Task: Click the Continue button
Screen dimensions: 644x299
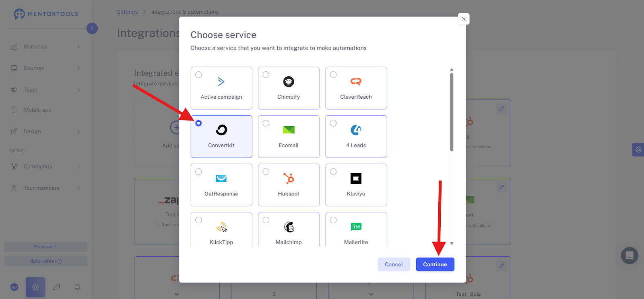Action: [x=435, y=264]
